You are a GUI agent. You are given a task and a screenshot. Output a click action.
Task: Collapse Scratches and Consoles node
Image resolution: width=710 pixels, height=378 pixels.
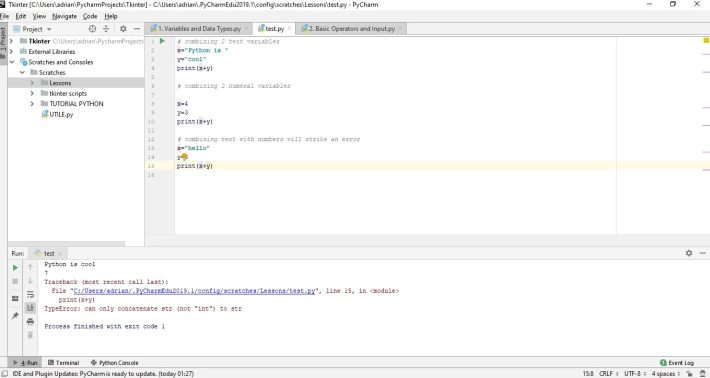coord(11,62)
